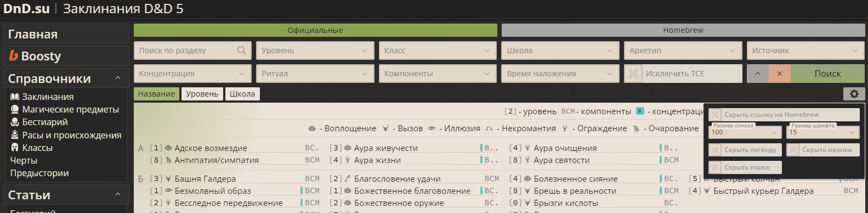868x213 pixels.
Task: Toggle Скрыть поиск checkbox
Action: [x=715, y=167]
